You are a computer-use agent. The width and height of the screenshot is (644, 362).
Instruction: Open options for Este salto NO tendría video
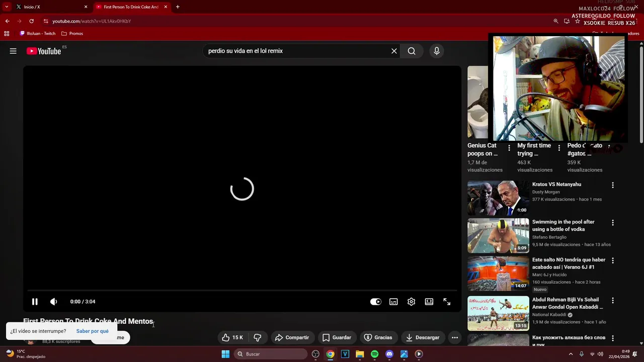coord(613,260)
